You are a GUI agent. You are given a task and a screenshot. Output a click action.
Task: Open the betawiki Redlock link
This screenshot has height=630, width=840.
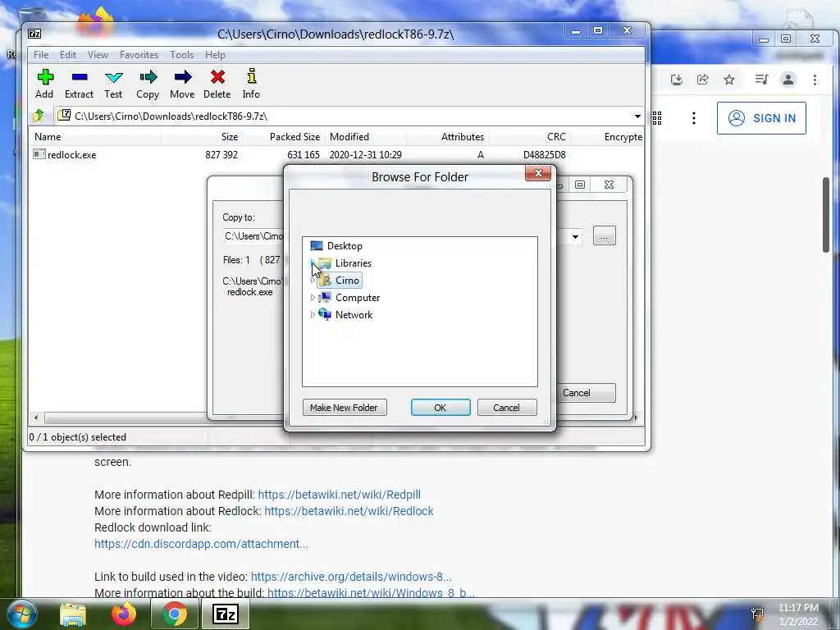pos(349,511)
